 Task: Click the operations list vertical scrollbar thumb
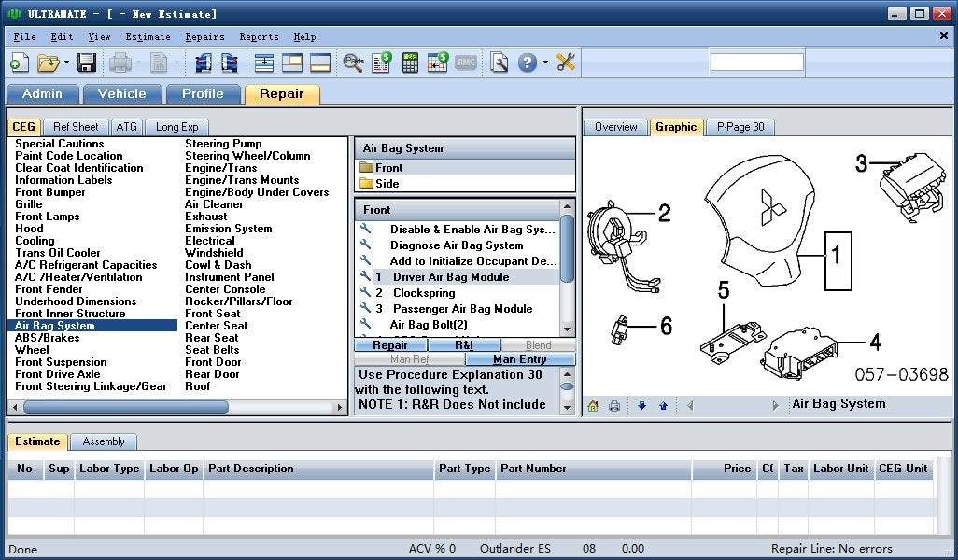click(568, 248)
